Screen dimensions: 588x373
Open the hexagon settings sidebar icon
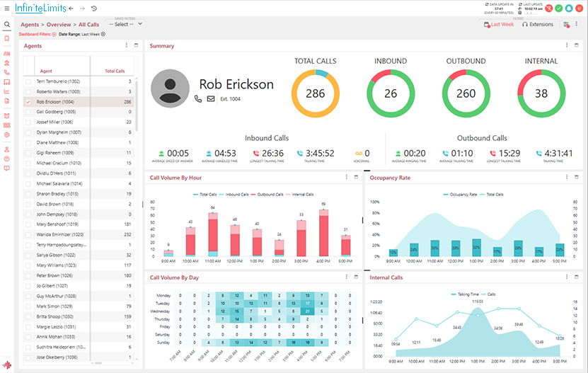click(x=7, y=134)
